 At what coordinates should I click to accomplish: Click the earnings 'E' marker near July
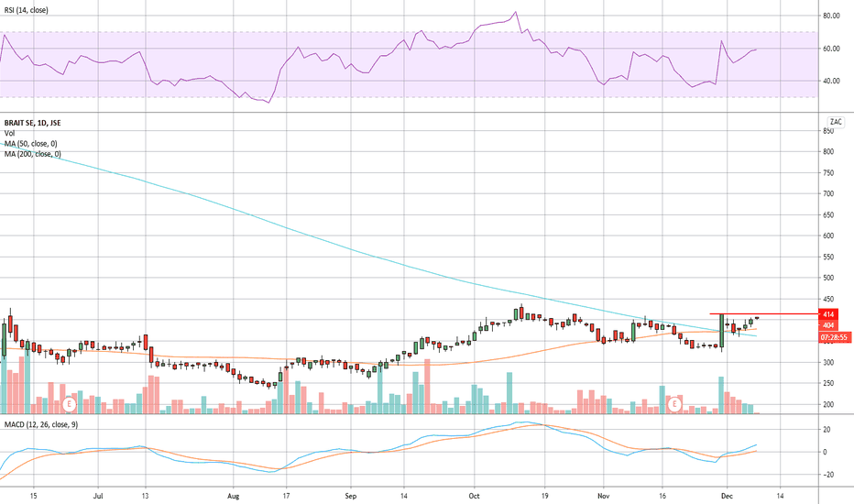[69, 404]
